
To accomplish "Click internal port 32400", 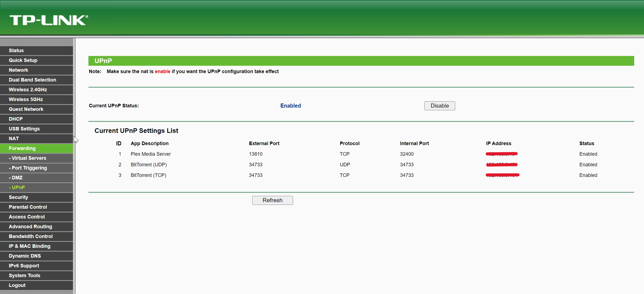I will click(407, 154).
